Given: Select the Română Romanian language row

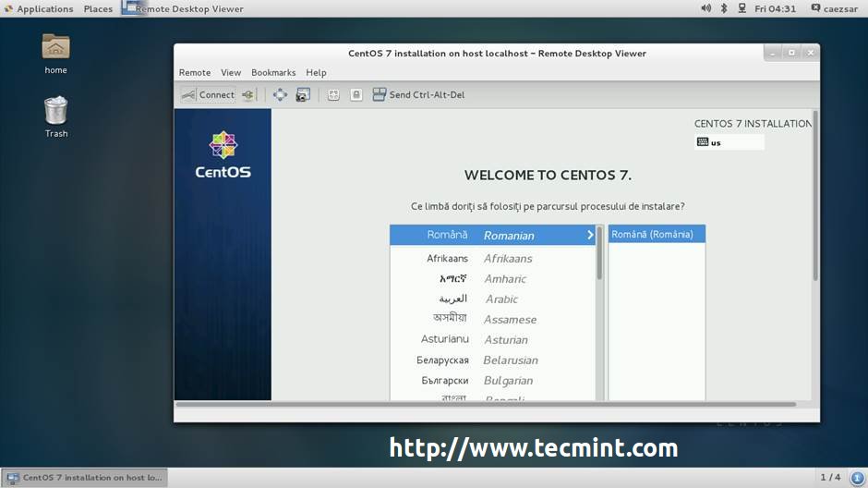Looking at the screenshot, I should click(x=493, y=235).
